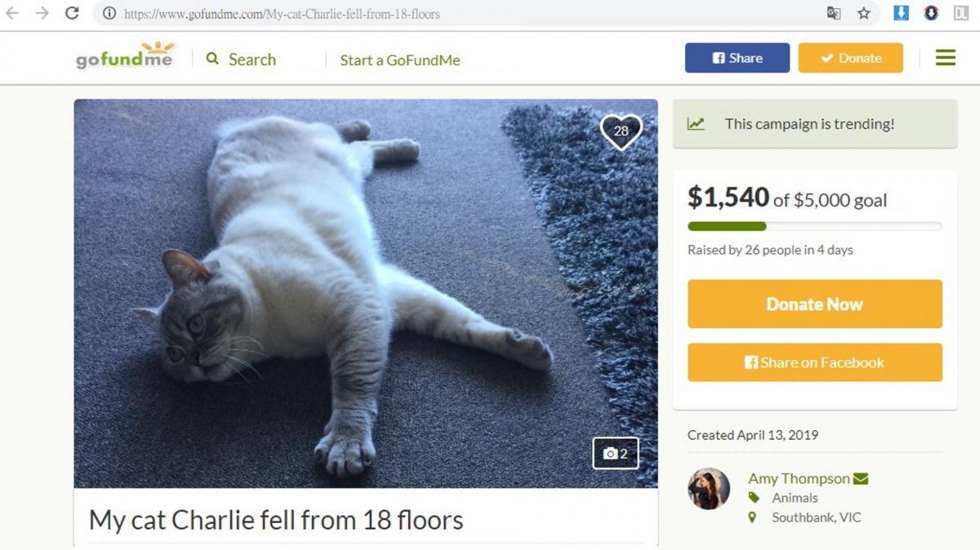Viewport: 980px width, 550px height.
Task: Open Amy Thompson's profile picture
Action: [x=709, y=489]
